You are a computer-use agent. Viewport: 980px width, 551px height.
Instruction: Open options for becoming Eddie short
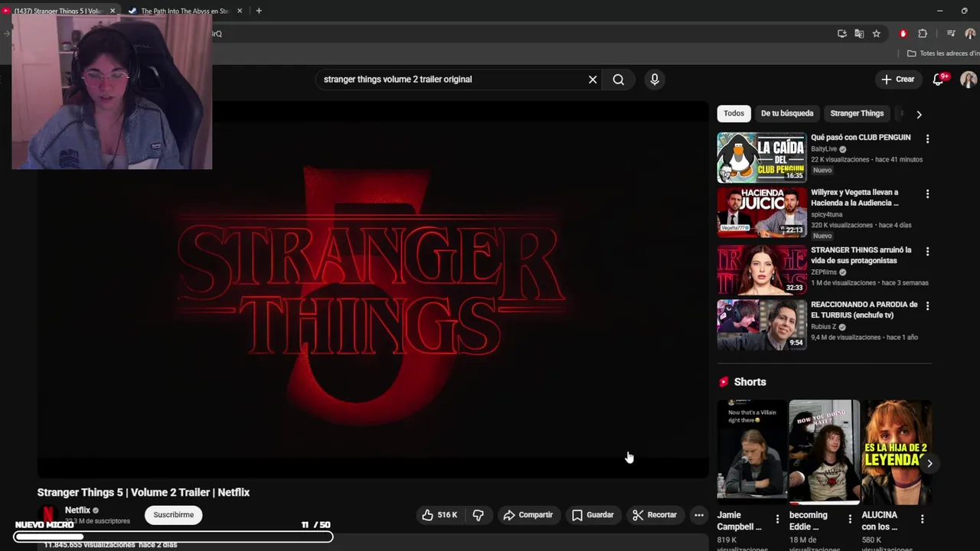coord(849,519)
